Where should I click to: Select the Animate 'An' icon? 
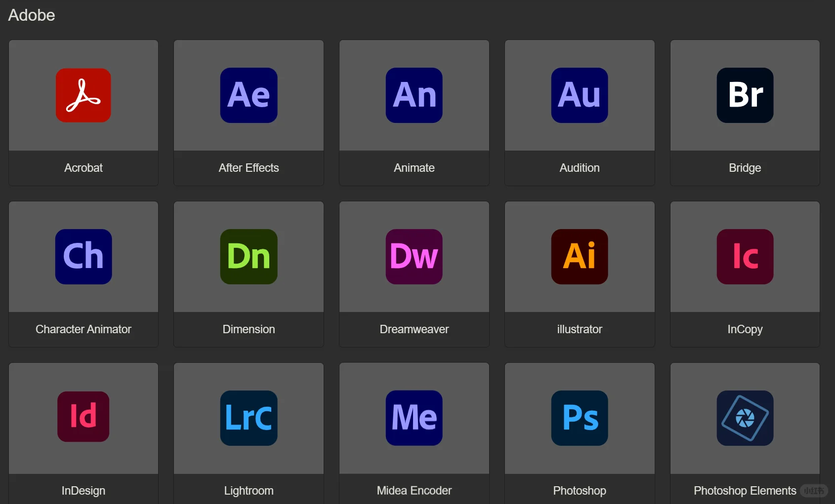(x=414, y=95)
